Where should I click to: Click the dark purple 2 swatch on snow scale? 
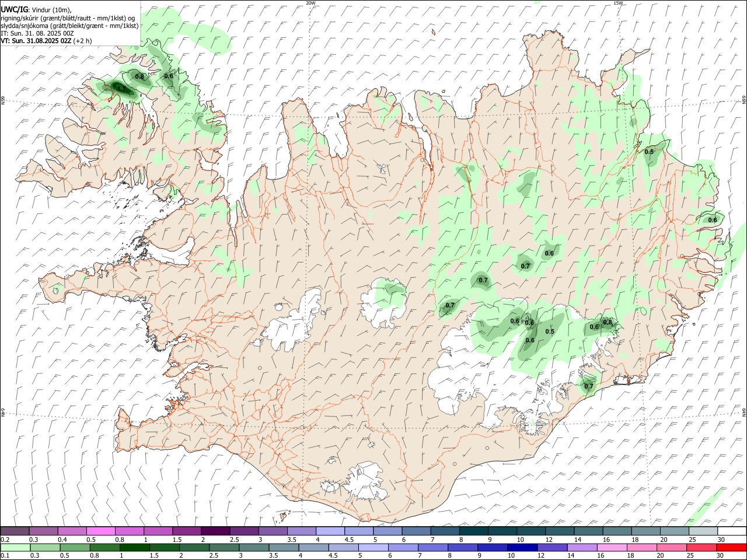pyautogui.click(x=215, y=531)
